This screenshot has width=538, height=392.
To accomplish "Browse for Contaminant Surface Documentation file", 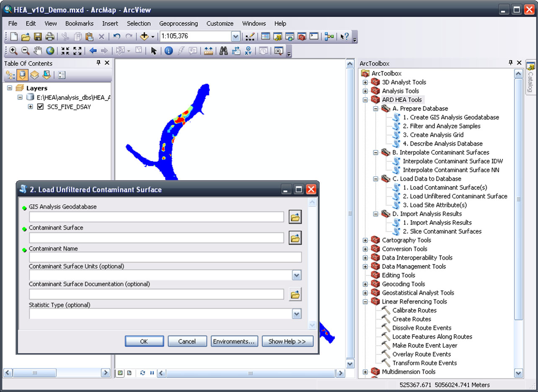I will tap(295, 294).
